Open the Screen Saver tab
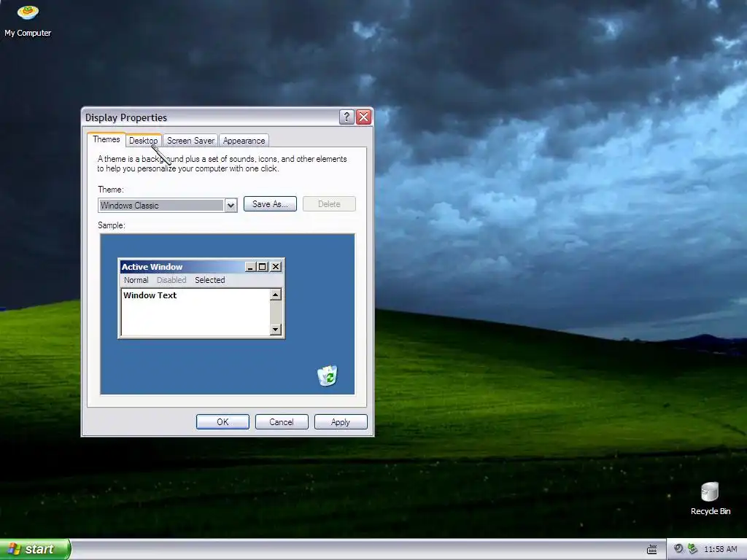The width and height of the screenshot is (747, 560). click(190, 141)
